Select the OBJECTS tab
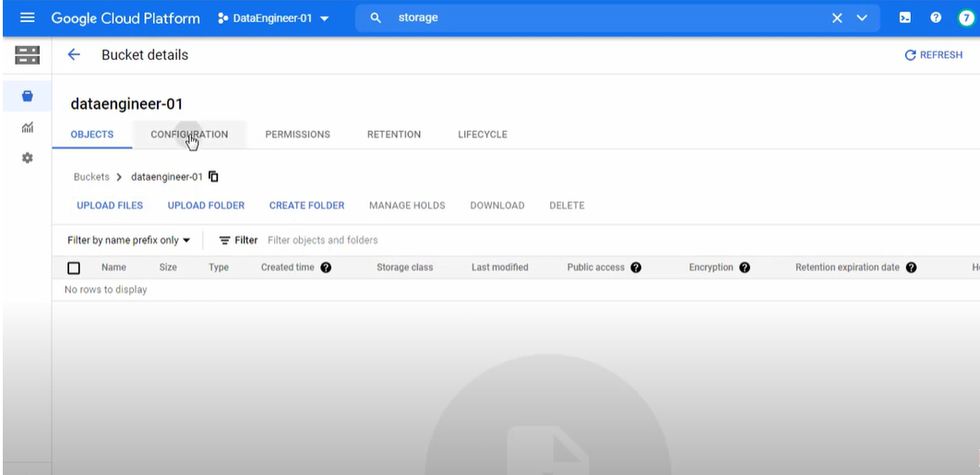This screenshot has width=980, height=475. [x=92, y=135]
